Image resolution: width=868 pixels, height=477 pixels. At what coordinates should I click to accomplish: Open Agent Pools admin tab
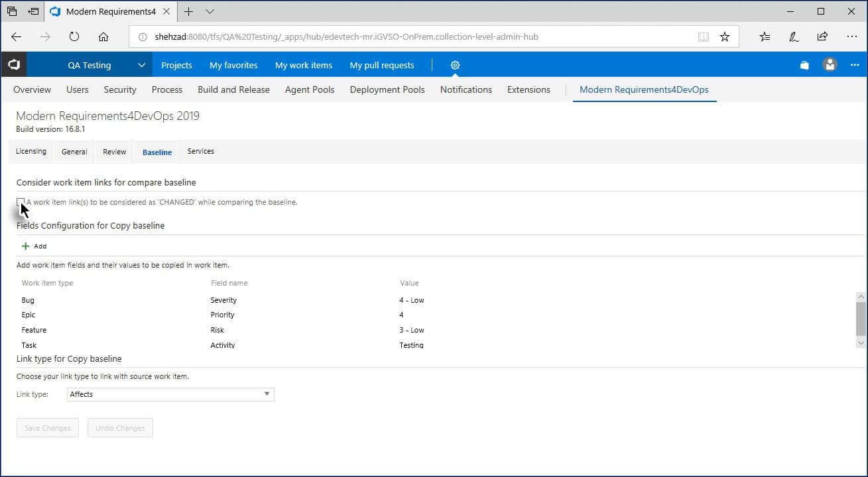tap(310, 89)
